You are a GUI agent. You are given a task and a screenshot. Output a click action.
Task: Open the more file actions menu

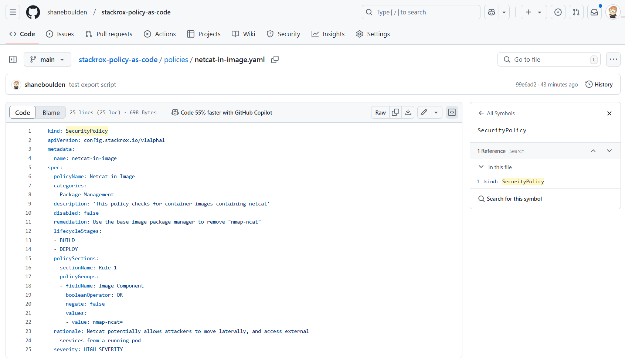[x=614, y=59]
